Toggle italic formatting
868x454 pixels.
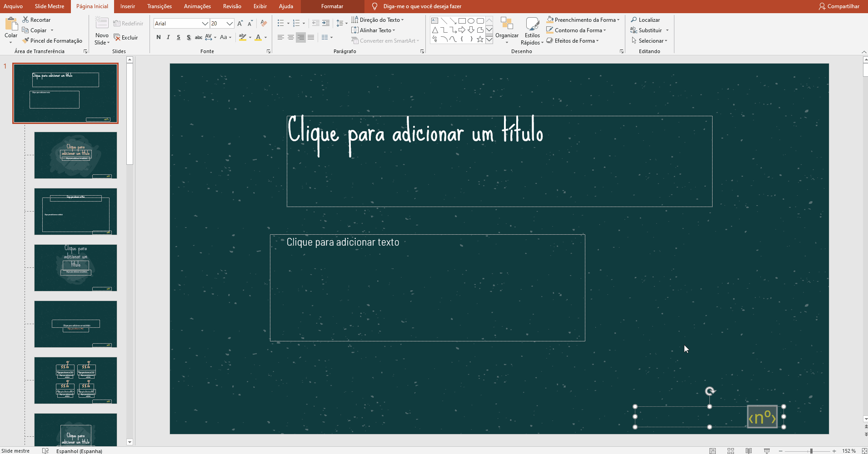tap(169, 37)
